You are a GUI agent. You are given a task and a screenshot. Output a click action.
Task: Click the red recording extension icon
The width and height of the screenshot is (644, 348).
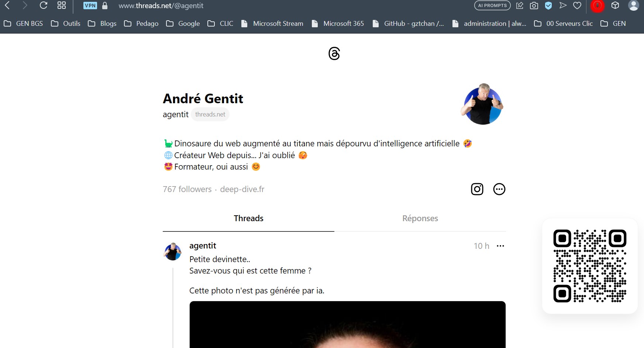pos(597,6)
